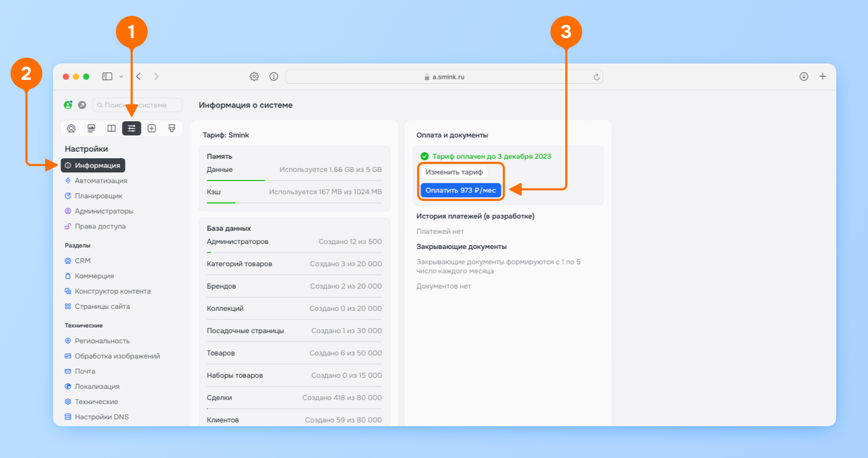Image resolution: width=868 pixels, height=458 pixels.
Task: Click the 'Кэш' usage progress bar
Action: coord(294,203)
